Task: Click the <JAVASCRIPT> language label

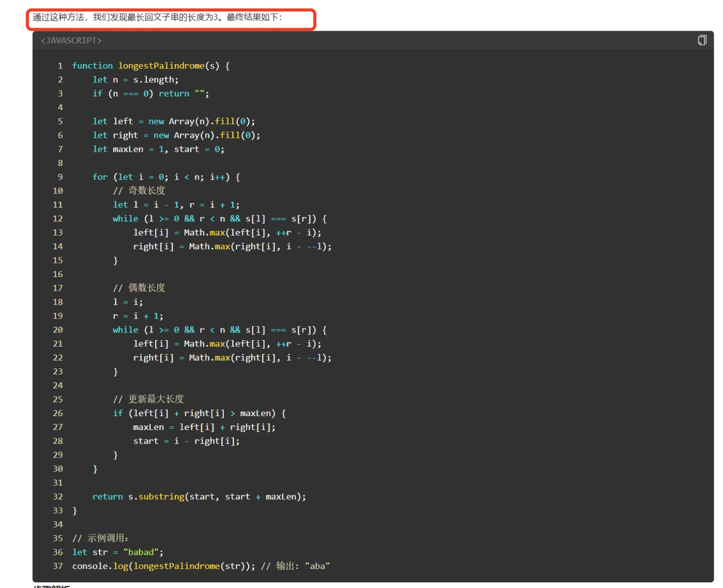Action: (x=71, y=41)
